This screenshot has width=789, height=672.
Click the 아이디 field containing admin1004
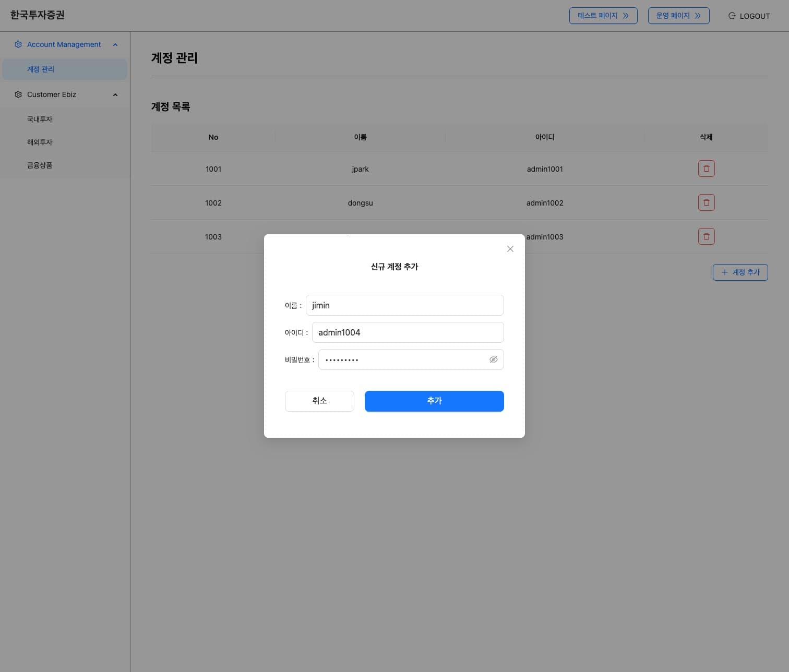click(x=408, y=332)
